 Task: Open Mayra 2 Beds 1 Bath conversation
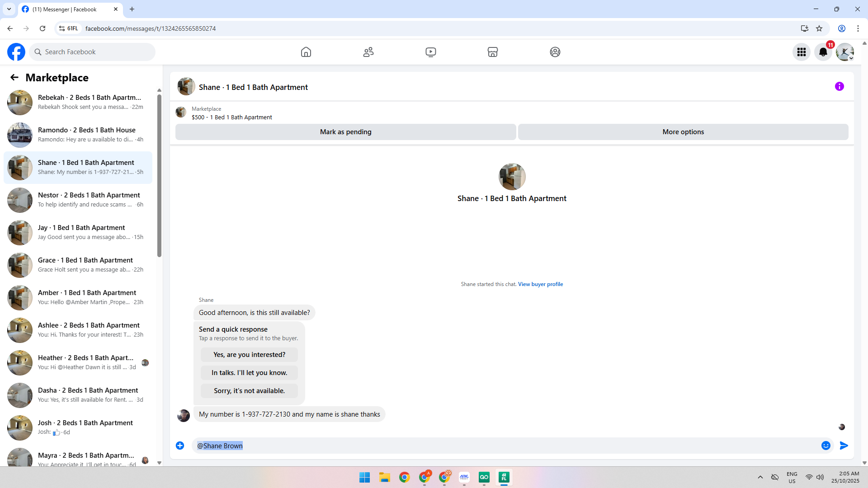(x=78, y=455)
